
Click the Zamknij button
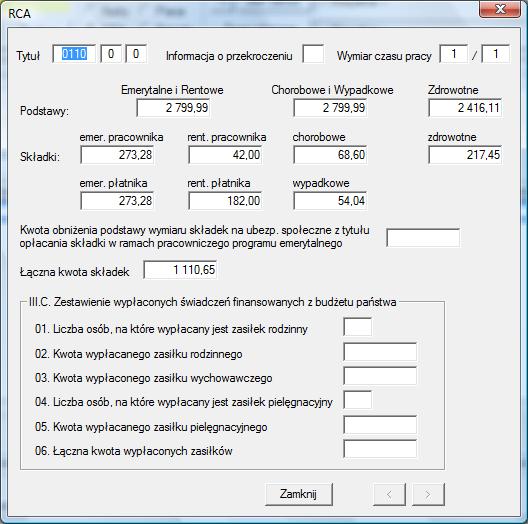299,494
